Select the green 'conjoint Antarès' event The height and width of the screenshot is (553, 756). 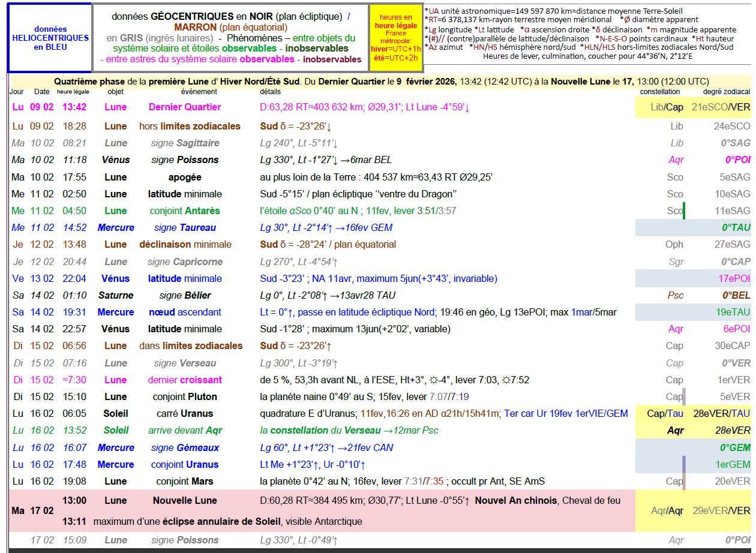pos(185,211)
